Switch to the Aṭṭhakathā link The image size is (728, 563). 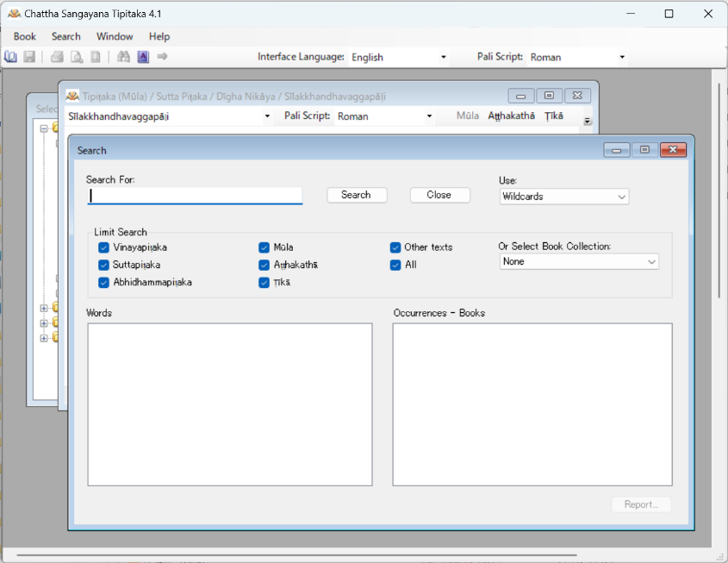tap(511, 116)
